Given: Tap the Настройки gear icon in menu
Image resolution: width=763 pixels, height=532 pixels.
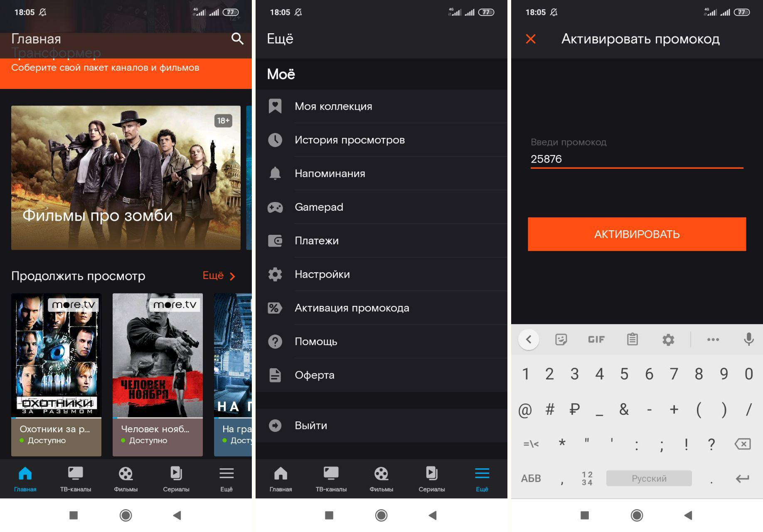Looking at the screenshot, I should [x=275, y=274].
